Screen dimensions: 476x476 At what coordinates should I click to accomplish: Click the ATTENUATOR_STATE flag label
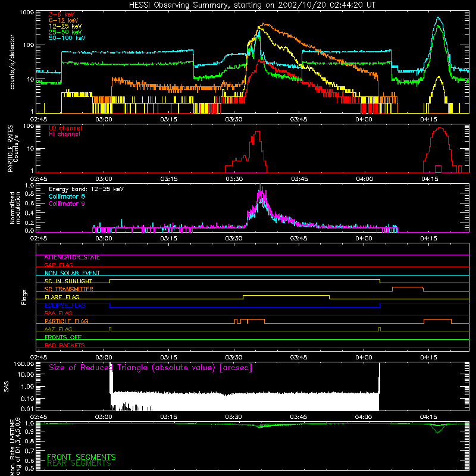[72, 258]
